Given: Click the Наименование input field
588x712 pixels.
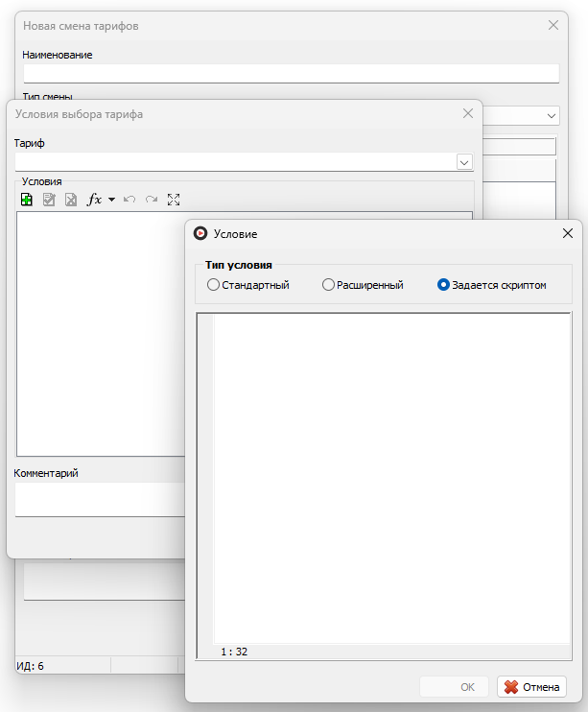Looking at the screenshot, I should click(291, 74).
